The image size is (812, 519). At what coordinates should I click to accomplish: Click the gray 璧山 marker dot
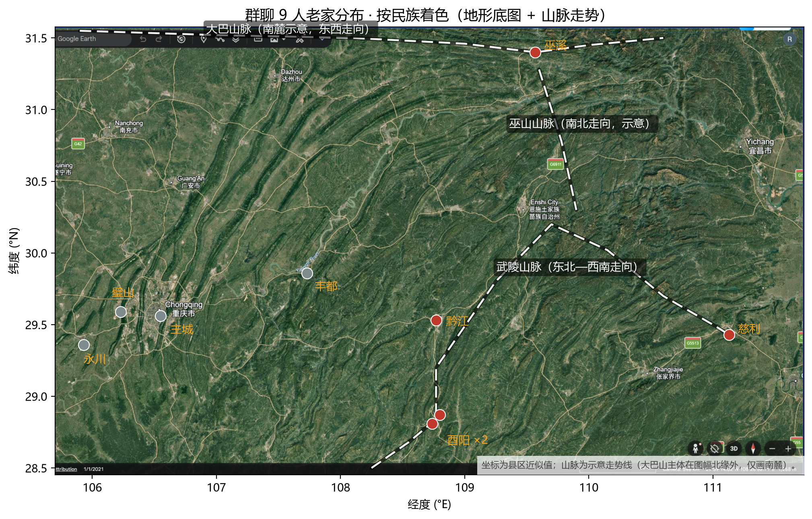pyautogui.click(x=121, y=312)
